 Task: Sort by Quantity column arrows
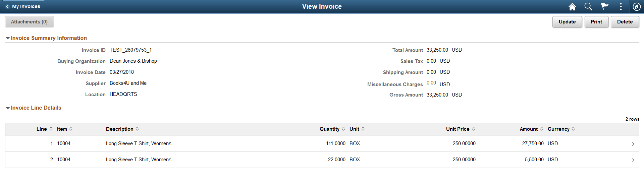tap(343, 129)
